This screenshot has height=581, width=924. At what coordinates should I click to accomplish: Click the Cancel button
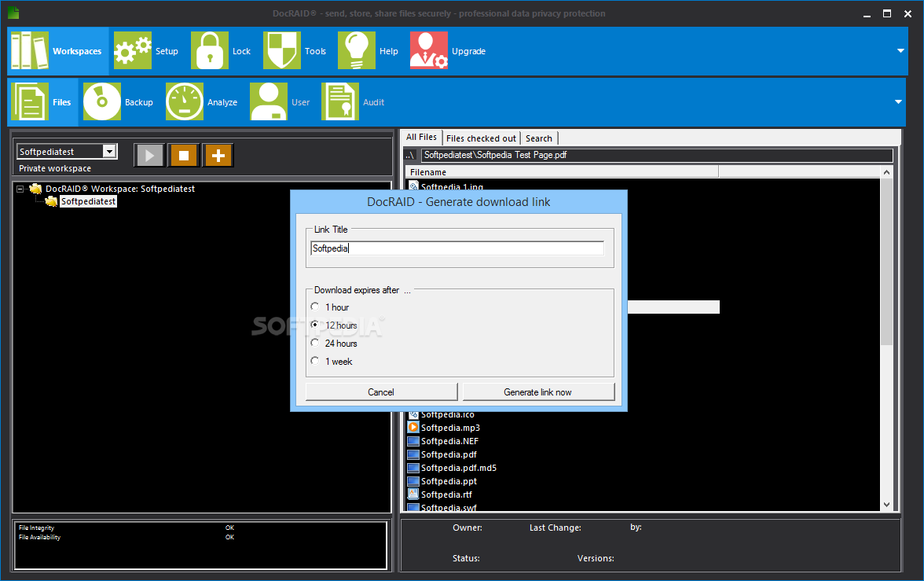pyautogui.click(x=381, y=392)
